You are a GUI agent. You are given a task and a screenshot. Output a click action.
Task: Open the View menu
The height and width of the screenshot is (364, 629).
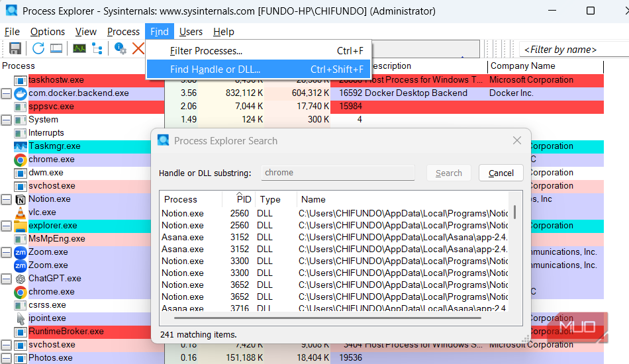86,32
